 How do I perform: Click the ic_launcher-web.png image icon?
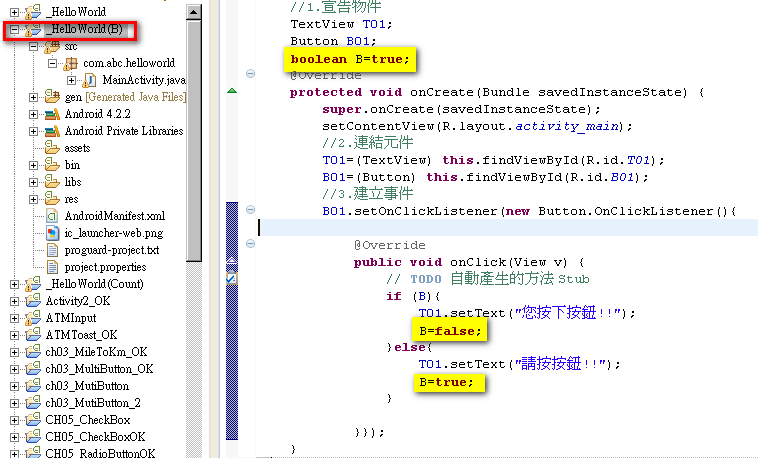pyautogui.click(x=52, y=233)
